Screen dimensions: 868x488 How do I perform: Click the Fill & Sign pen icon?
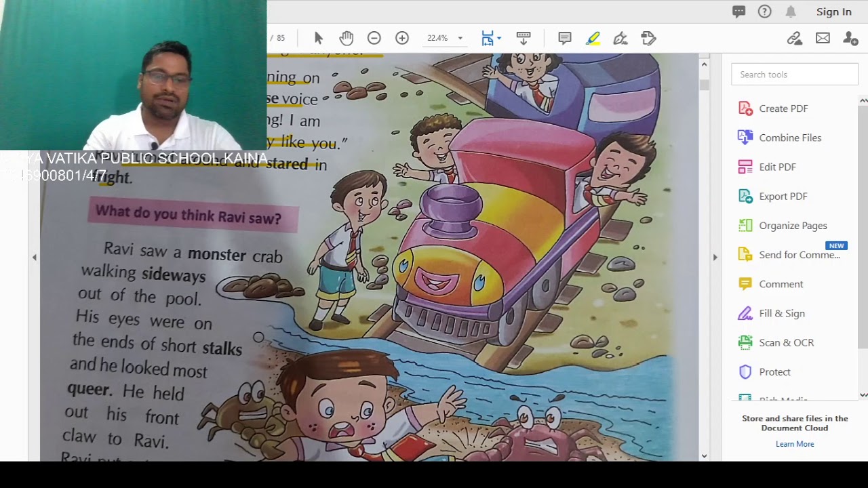point(745,313)
